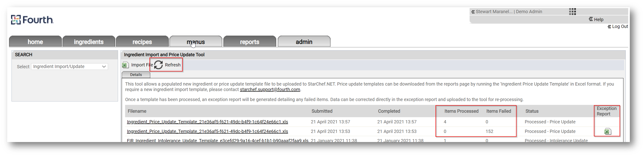Click the Log Out icon
Viewport: 644px width, 156px height.
pyautogui.click(x=609, y=27)
